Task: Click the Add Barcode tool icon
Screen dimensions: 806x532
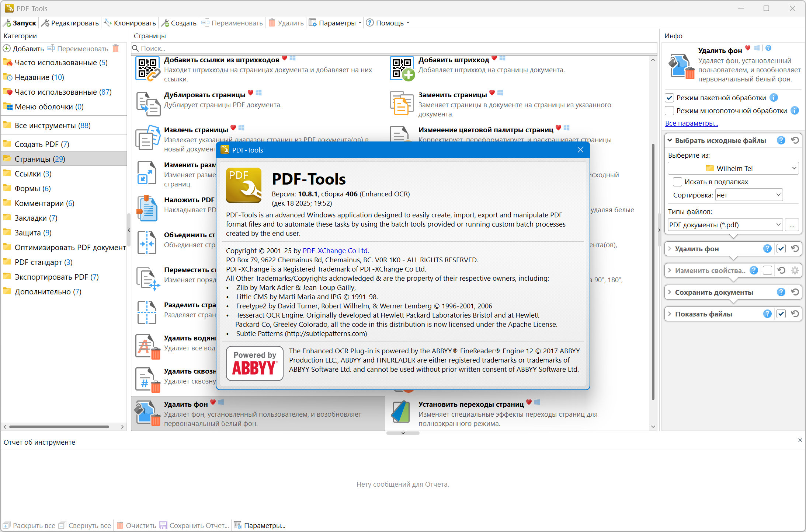Action: (x=402, y=69)
